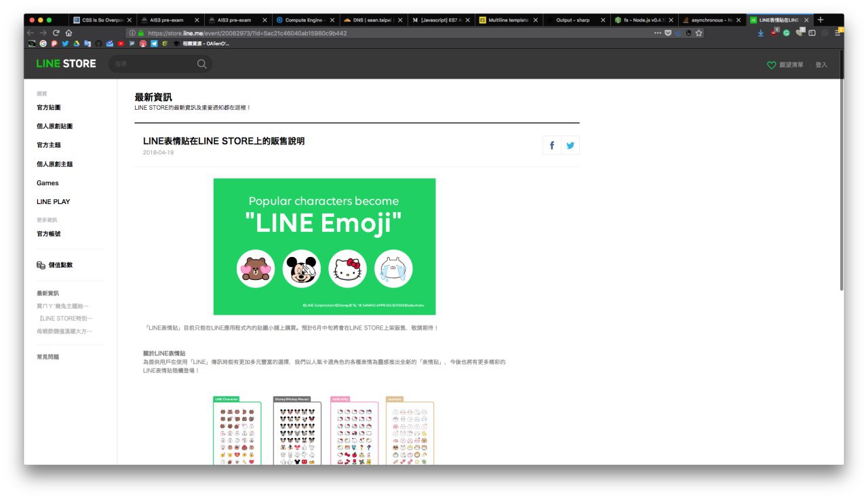868x499 pixels.
Task: Switch to the Output - sharp tab
Action: click(576, 20)
